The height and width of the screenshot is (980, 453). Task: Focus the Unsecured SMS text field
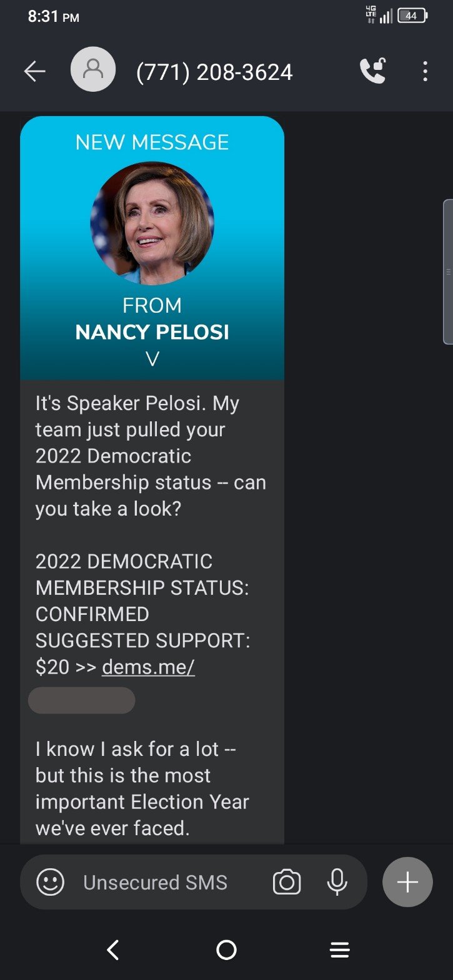tap(156, 882)
